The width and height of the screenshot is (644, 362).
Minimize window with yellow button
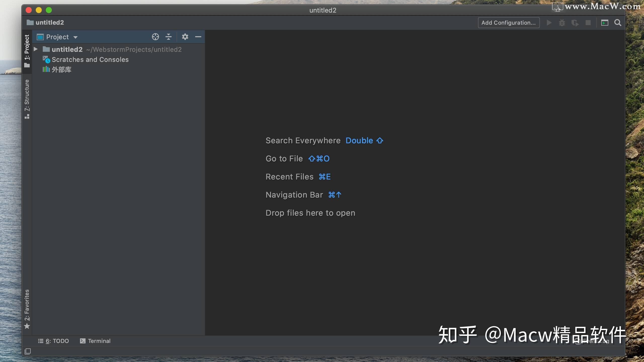coord(39,10)
